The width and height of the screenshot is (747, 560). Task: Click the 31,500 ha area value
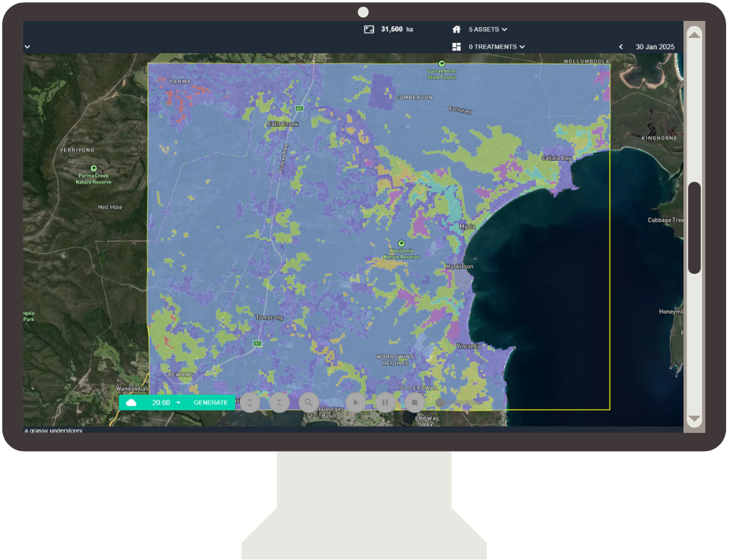(397, 30)
